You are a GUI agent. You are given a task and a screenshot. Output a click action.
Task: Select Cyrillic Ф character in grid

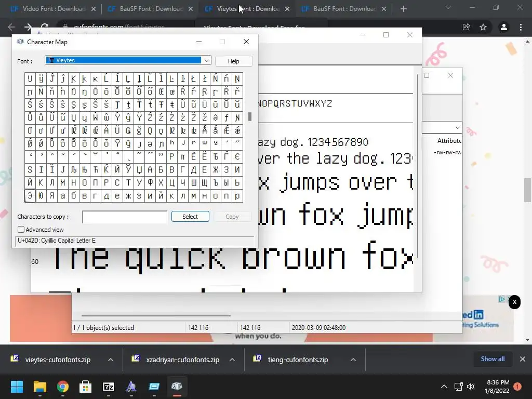[x=150, y=183]
